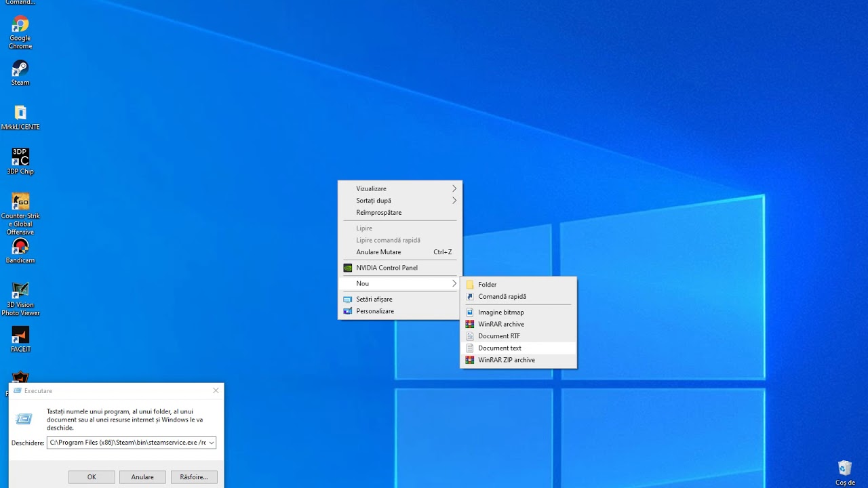Expand the Sortați după submenu arrow
This screenshot has height=488, width=868.
pyautogui.click(x=454, y=201)
